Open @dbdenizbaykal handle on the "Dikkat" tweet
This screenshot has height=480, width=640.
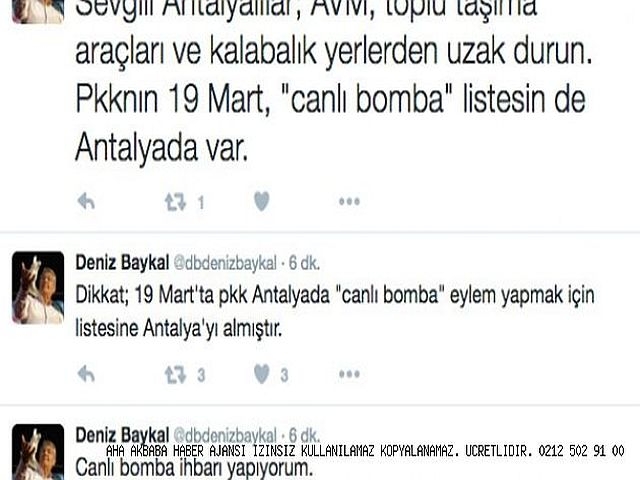pos(225,263)
